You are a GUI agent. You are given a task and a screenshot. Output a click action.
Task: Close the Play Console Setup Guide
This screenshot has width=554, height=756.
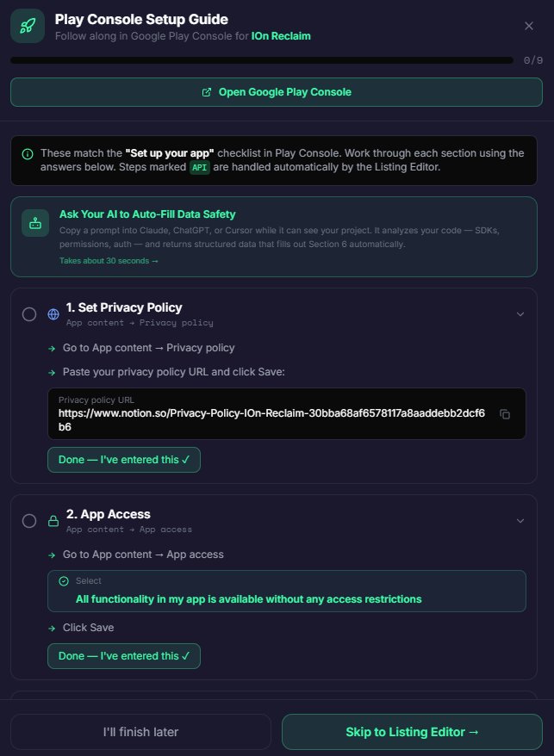(x=529, y=26)
